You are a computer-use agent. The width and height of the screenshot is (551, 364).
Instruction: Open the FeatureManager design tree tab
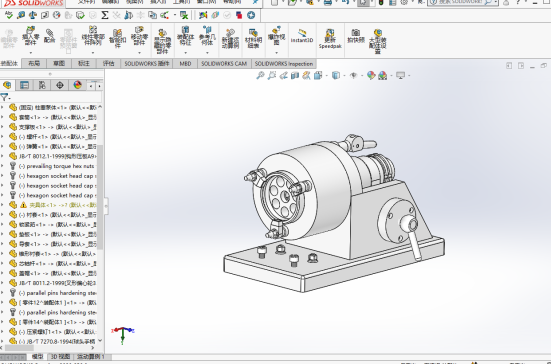(x=7, y=85)
